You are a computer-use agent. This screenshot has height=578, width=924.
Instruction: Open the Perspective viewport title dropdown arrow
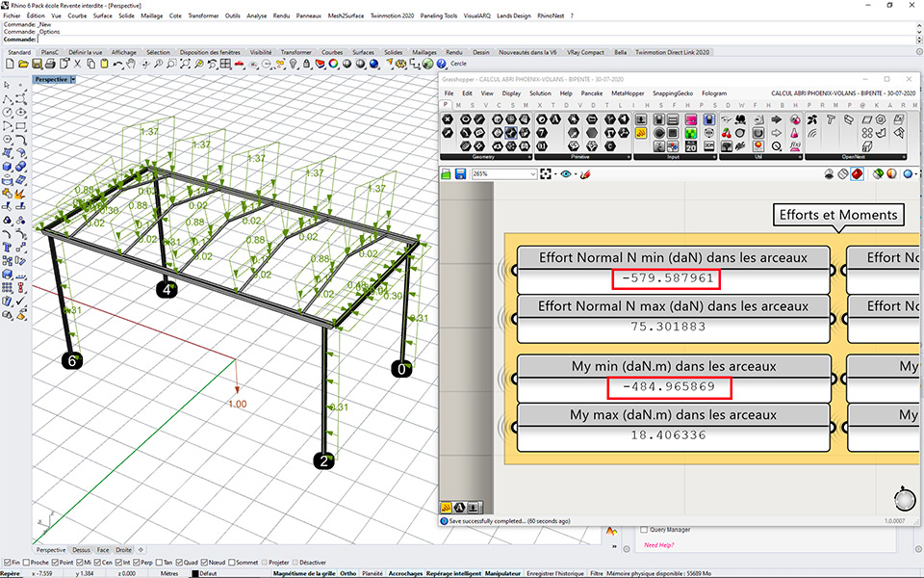point(73,80)
